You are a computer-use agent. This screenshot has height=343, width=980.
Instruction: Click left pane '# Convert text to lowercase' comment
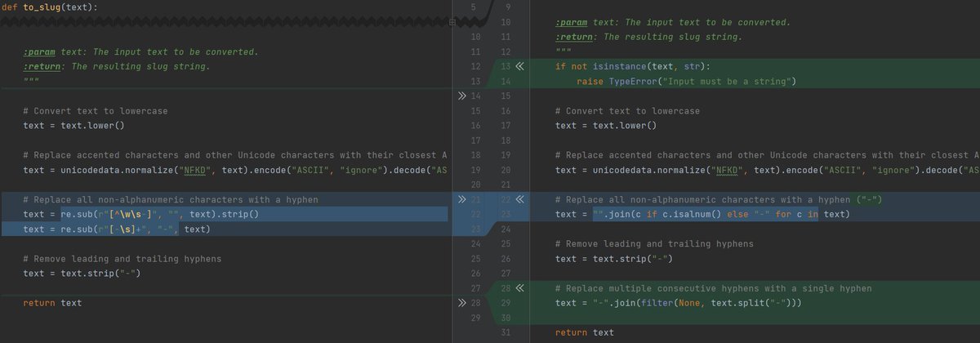pyautogui.click(x=96, y=111)
